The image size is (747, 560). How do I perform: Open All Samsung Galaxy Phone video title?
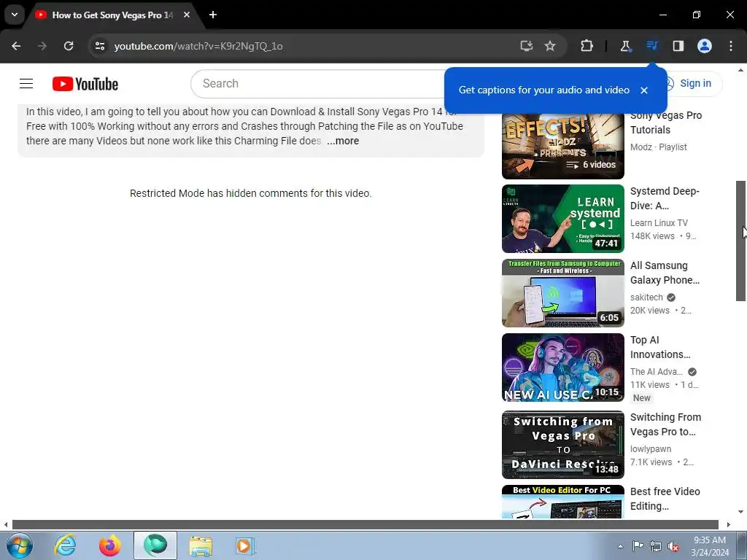point(665,273)
